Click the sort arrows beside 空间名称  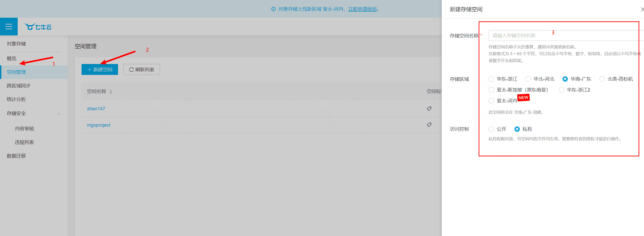pos(111,92)
